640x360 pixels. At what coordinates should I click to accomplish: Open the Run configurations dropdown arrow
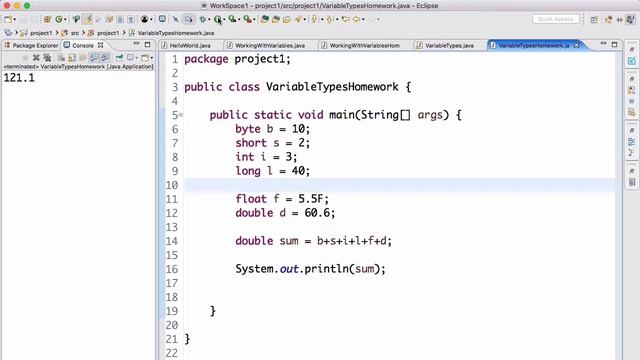coord(224,20)
